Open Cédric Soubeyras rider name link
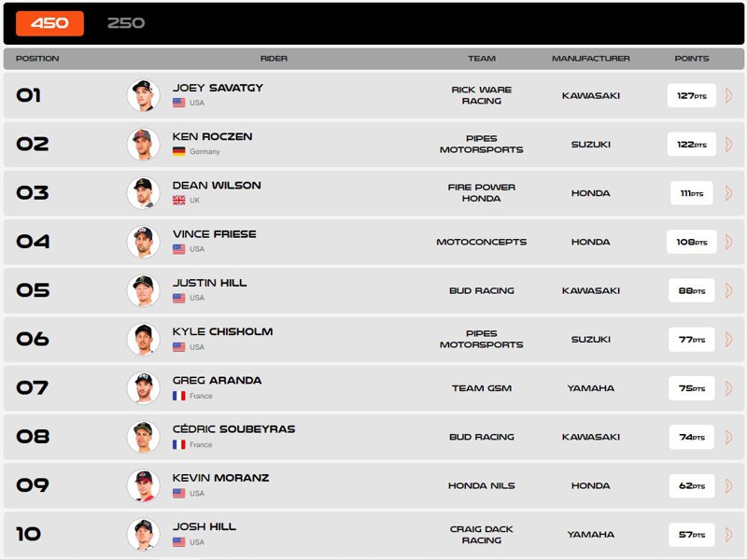 click(x=233, y=429)
